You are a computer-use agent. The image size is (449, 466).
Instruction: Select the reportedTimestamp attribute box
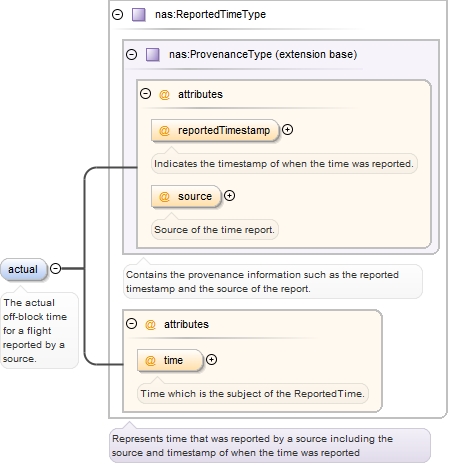coord(215,130)
